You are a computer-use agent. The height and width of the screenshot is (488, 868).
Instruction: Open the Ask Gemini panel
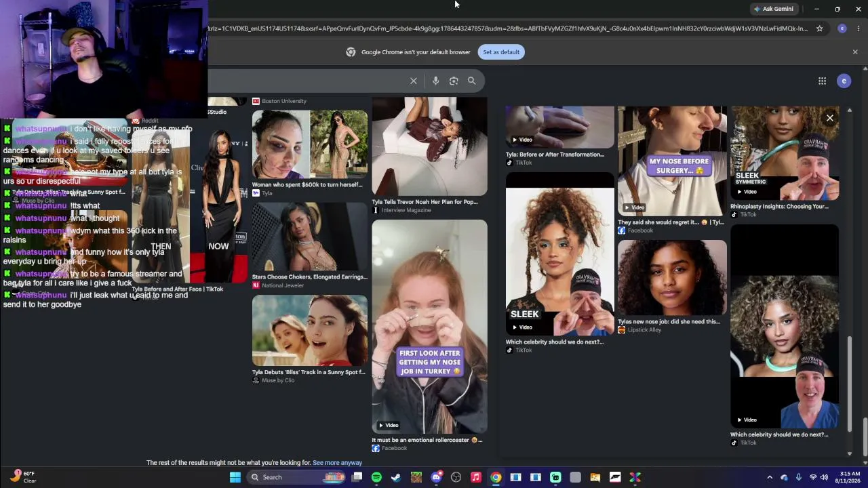[x=773, y=9]
